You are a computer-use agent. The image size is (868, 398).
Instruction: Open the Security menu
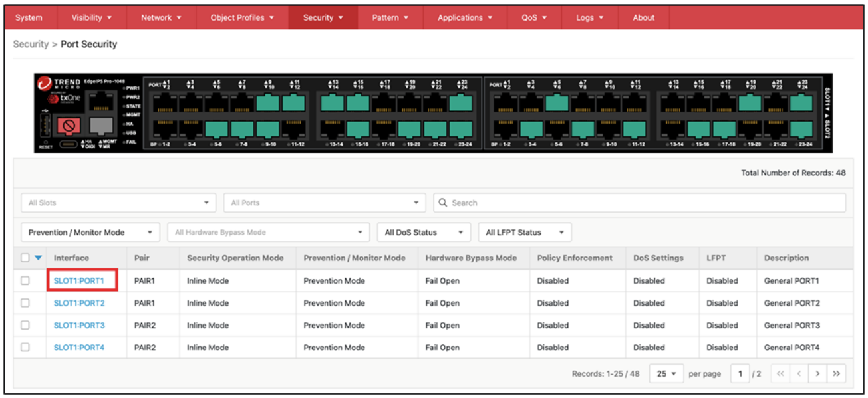point(323,17)
